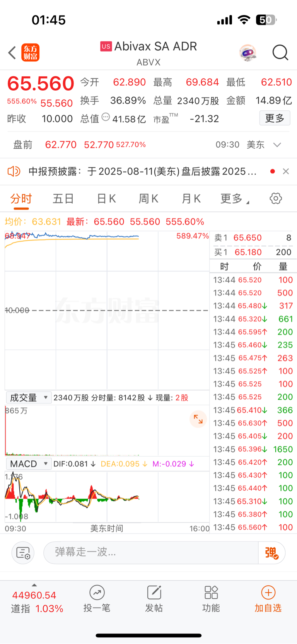
Task: Tap the 发帖 compose icon
Action: [x=154, y=592]
